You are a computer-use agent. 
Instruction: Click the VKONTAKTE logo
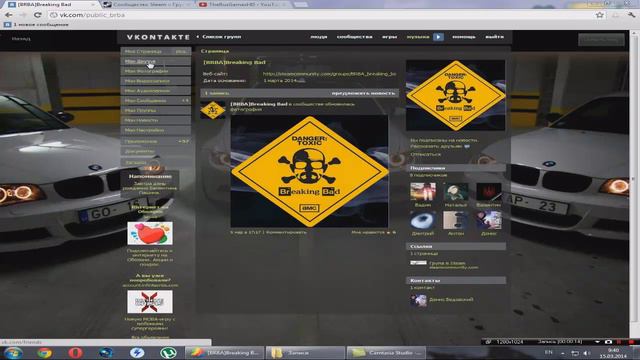coord(158,37)
